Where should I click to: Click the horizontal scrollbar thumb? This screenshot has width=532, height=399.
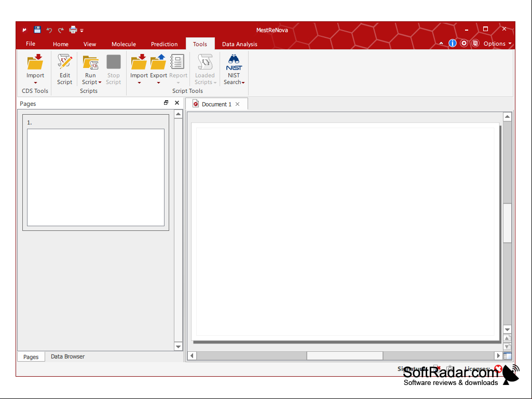(345, 355)
